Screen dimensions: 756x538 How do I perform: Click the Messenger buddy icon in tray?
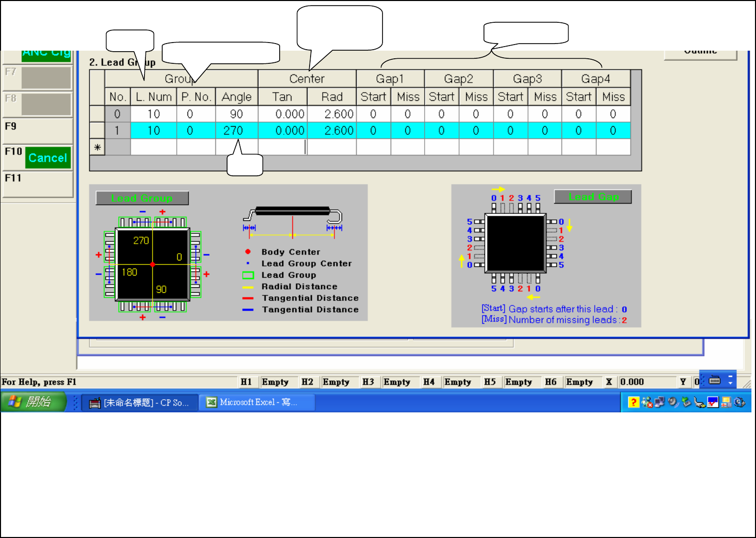(x=647, y=402)
